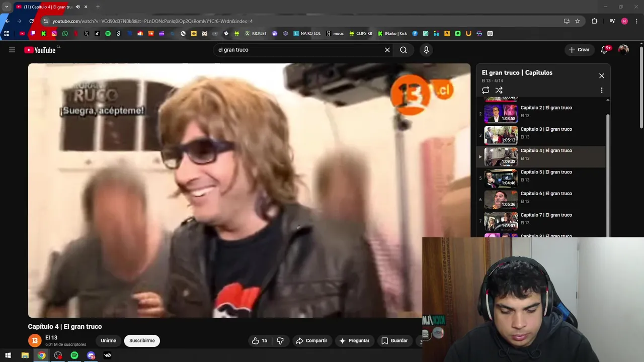Save video with Guardar button
Viewport: 644px width, 362px height.
pos(394,341)
